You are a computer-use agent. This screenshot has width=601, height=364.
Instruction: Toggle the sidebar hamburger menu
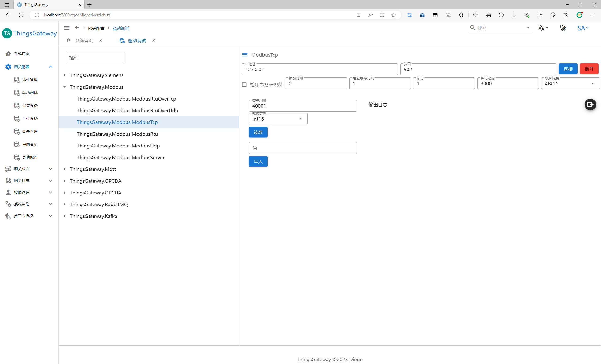(67, 28)
